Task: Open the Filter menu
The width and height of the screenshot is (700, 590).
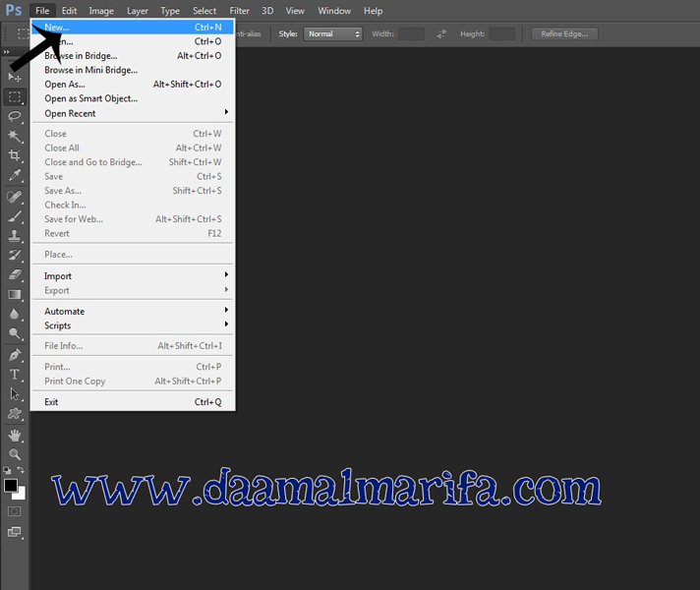Action: [239, 11]
